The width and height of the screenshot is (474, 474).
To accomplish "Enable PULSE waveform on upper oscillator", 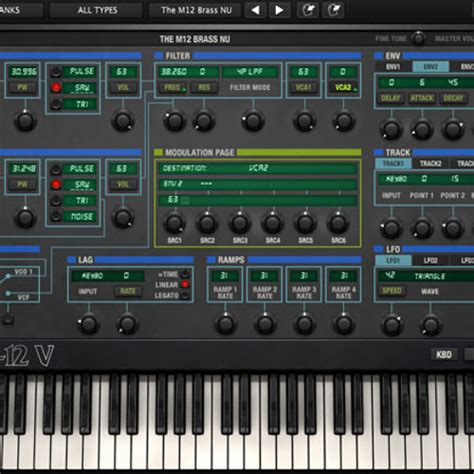I will pyautogui.click(x=56, y=71).
